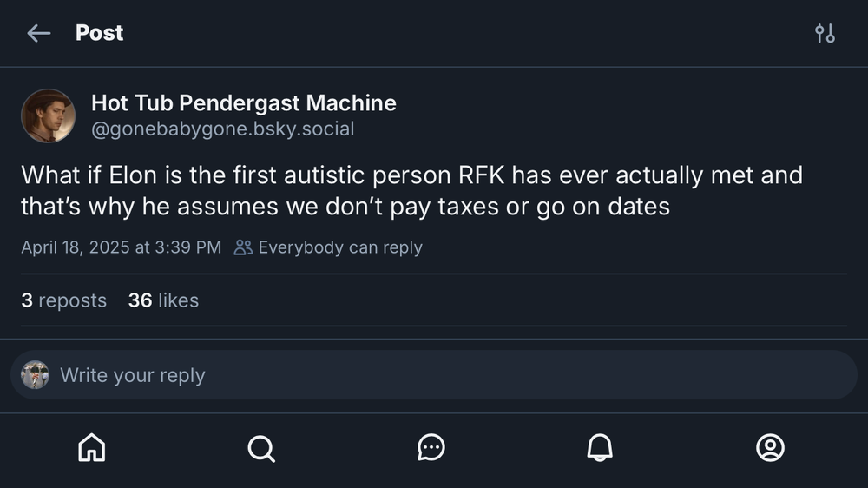Click the word "likes" under the post

click(x=178, y=300)
